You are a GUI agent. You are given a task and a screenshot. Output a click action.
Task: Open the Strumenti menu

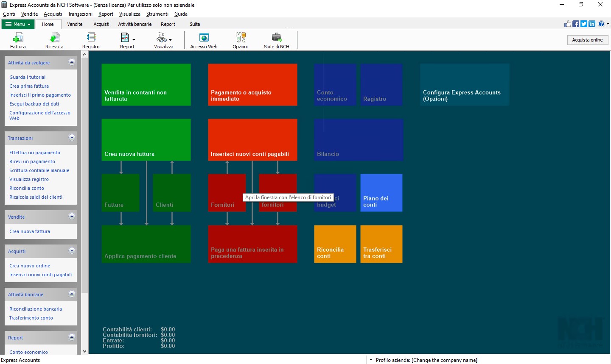[x=157, y=14]
